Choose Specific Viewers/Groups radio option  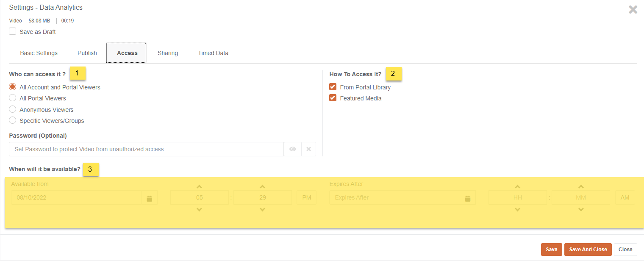13,120
